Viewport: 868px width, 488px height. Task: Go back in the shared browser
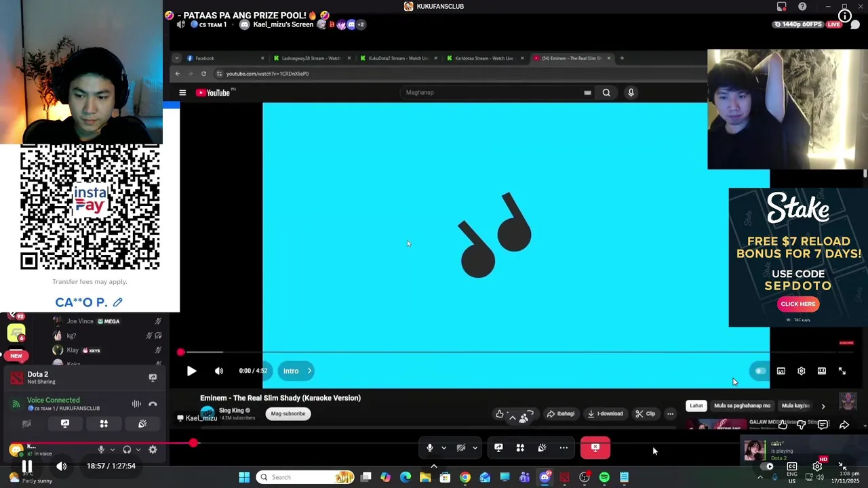pos(178,73)
